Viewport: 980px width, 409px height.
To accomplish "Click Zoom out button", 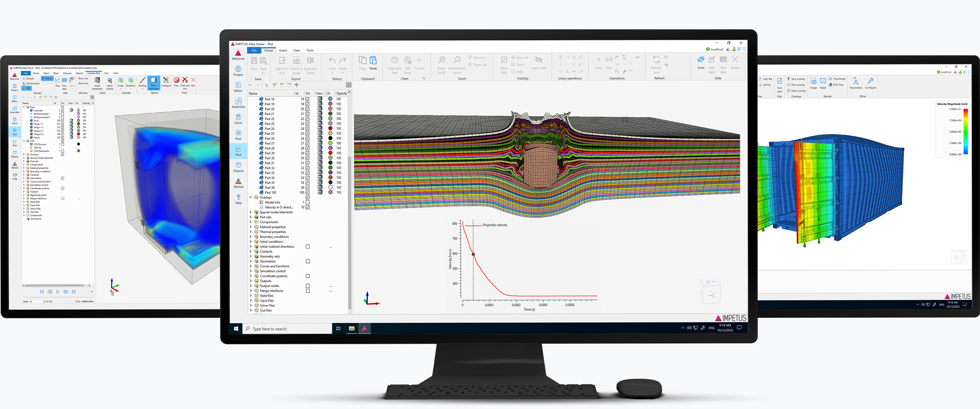I will tap(477, 65).
